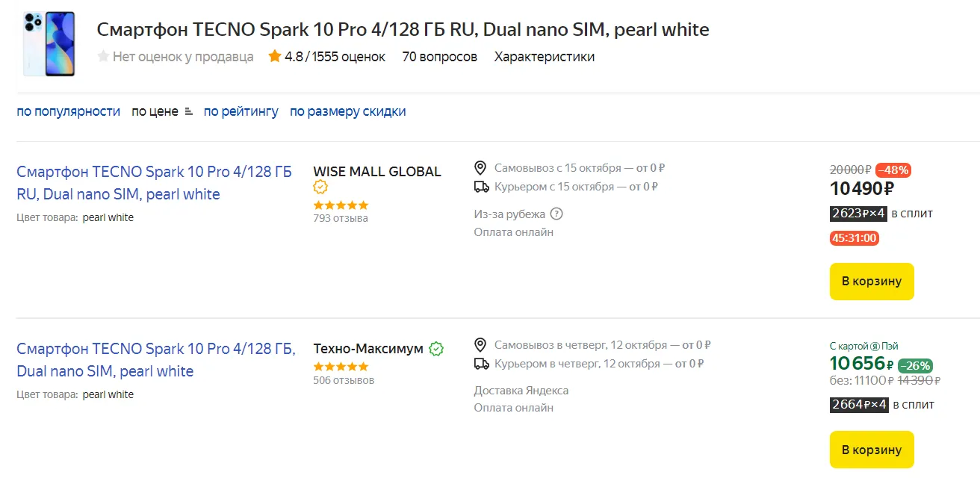Viewport: 980px width, 481px height.
Task: Sort offers by rating
Action: click(x=241, y=111)
